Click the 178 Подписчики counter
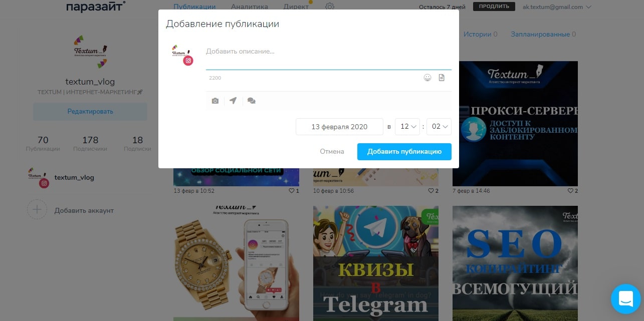The height and width of the screenshot is (321, 644). (90, 143)
